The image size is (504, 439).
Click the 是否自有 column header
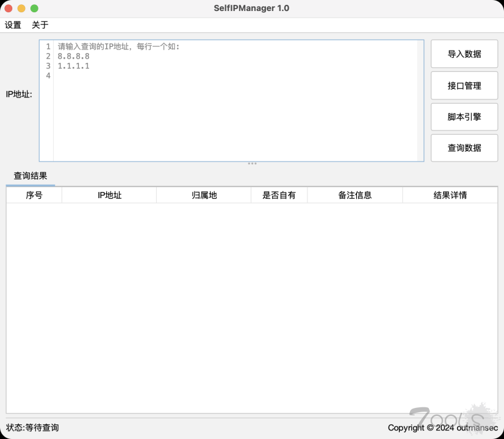point(279,195)
